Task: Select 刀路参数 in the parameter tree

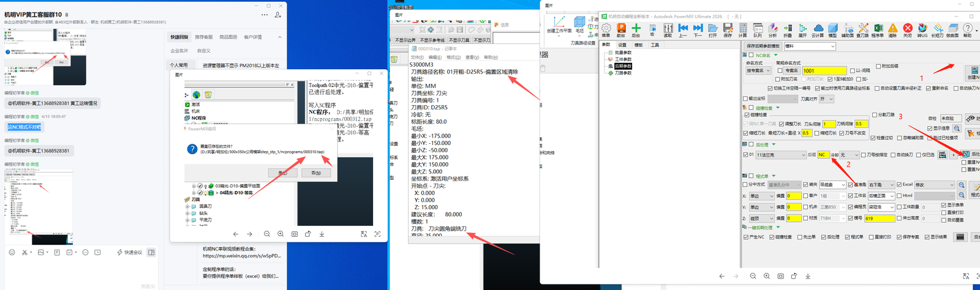Action: click(x=623, y=73)
